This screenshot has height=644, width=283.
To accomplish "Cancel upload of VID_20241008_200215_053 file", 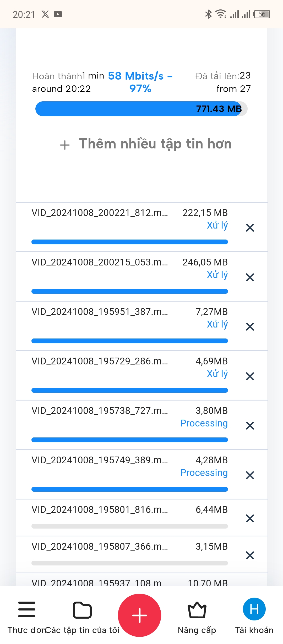I will coord(250,277).
